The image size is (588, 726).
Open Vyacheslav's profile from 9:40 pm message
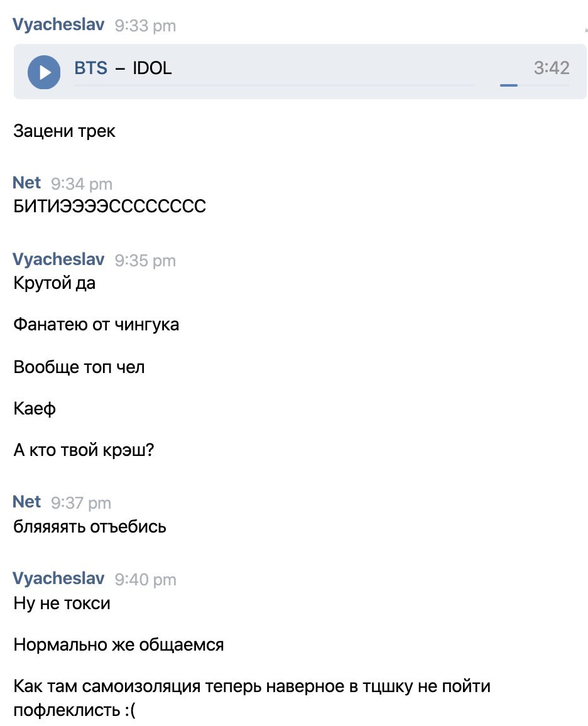58,578
